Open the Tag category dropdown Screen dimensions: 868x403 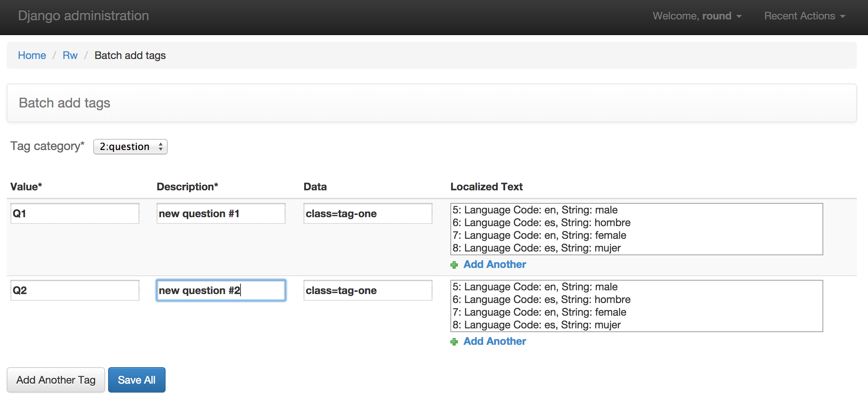coord(130,147)
